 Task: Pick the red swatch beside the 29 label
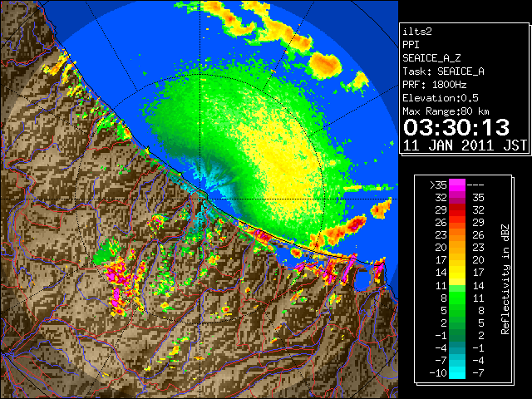457,210
